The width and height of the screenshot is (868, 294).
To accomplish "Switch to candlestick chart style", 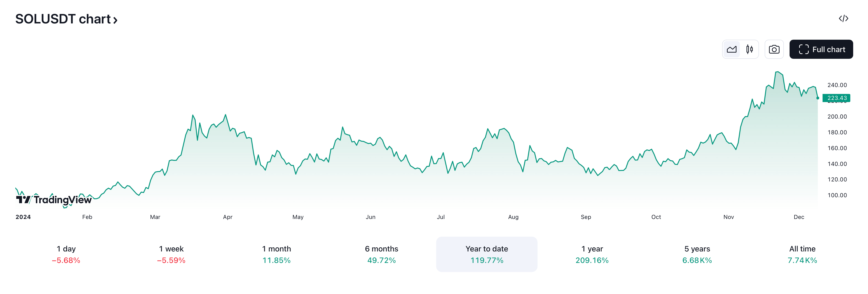I will 749,49.
